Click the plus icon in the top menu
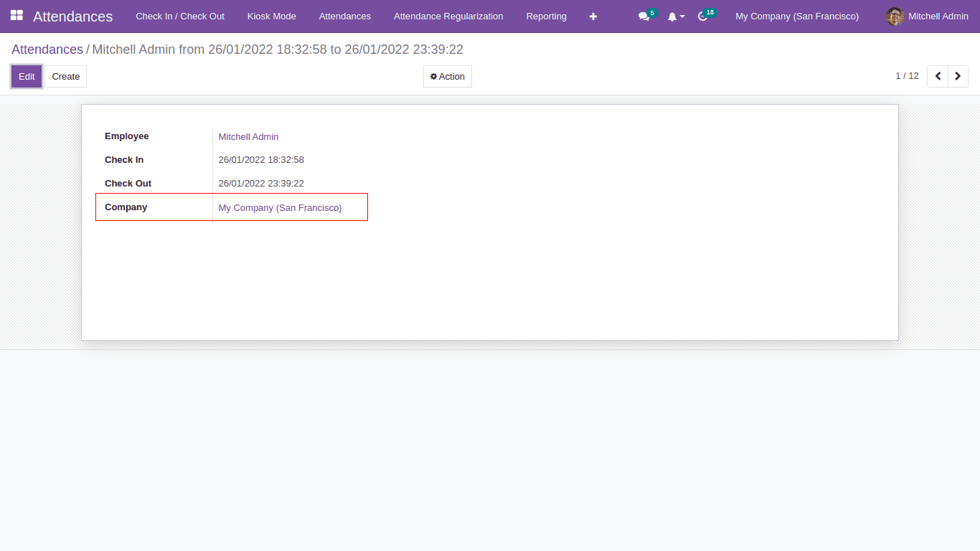Screen dimensions: 980x551 [x=593, y=16]
